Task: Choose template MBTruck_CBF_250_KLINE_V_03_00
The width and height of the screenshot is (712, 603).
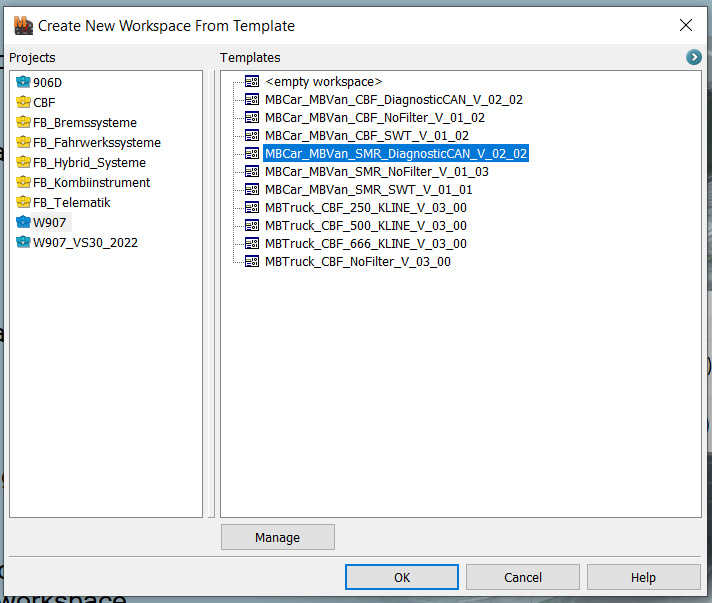Action: (x=366, y=208)
